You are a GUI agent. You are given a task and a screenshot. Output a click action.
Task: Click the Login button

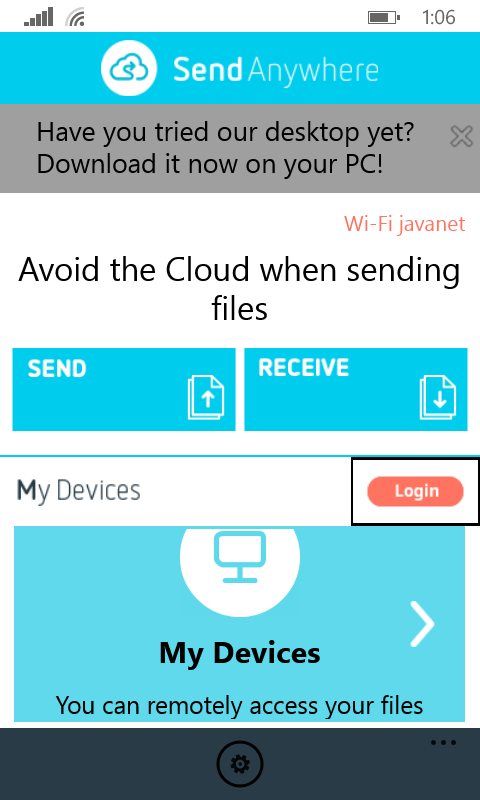point(415,491)
